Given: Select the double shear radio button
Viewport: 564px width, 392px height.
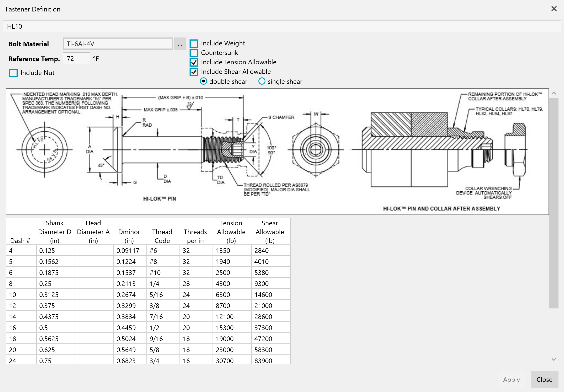Looking at the screenshot, I should 203,81.
